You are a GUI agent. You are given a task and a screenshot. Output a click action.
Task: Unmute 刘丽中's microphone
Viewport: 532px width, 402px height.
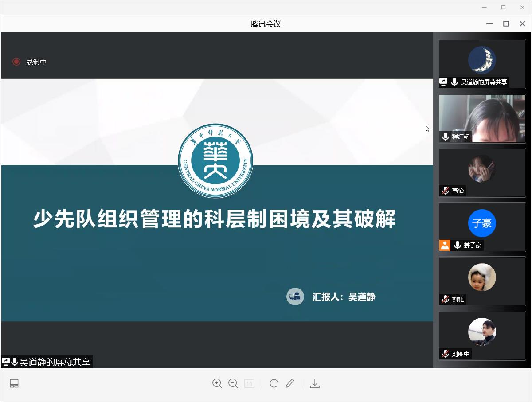click(446, 354)
